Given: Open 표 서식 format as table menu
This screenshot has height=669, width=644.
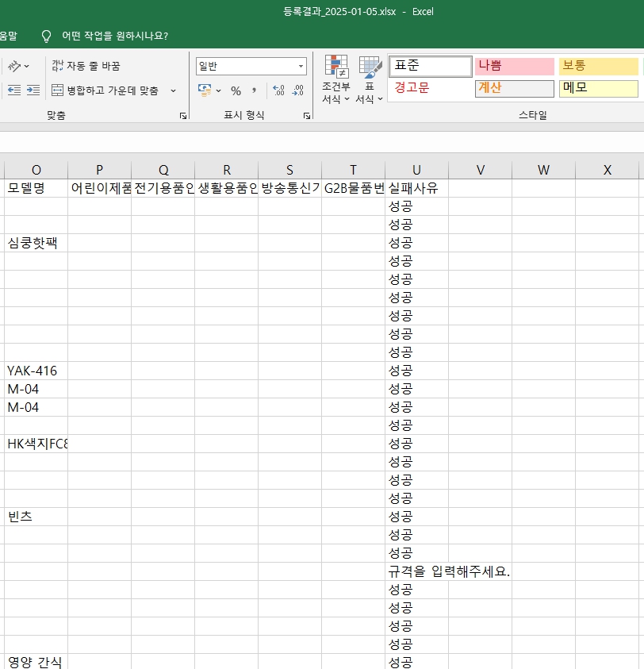Looking at the screenshot, I should 369,81.
